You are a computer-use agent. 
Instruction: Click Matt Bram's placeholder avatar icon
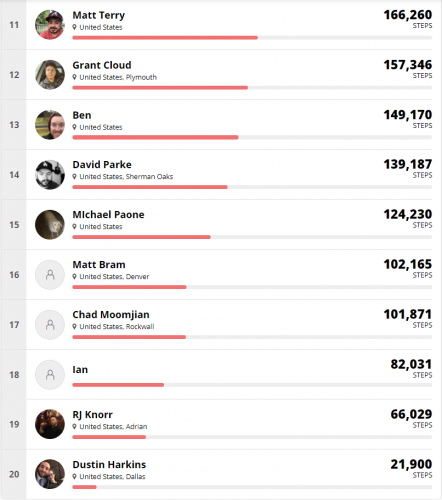50,275
